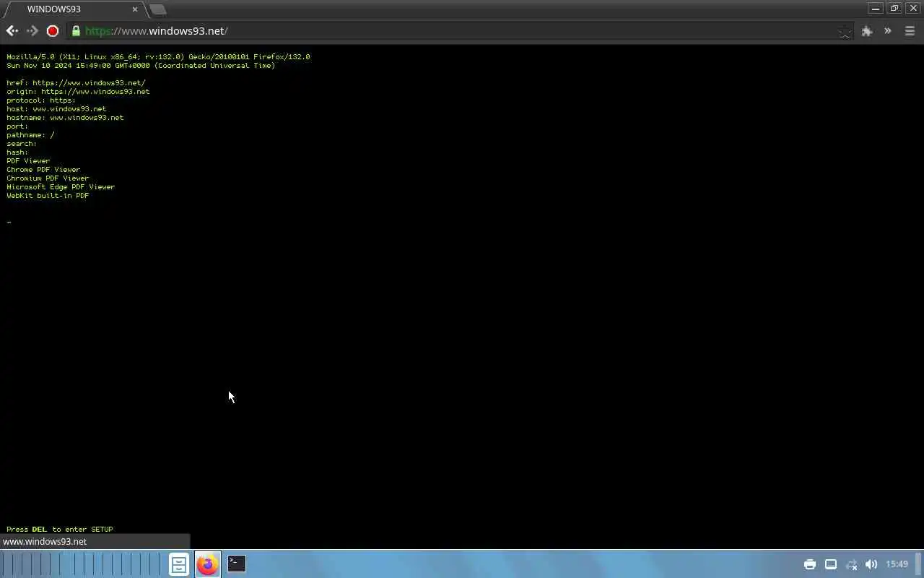Click the show desktop strip beside the clock
Image resolution: width=924 pixels, height=578 pixels.
pos(920,564)
